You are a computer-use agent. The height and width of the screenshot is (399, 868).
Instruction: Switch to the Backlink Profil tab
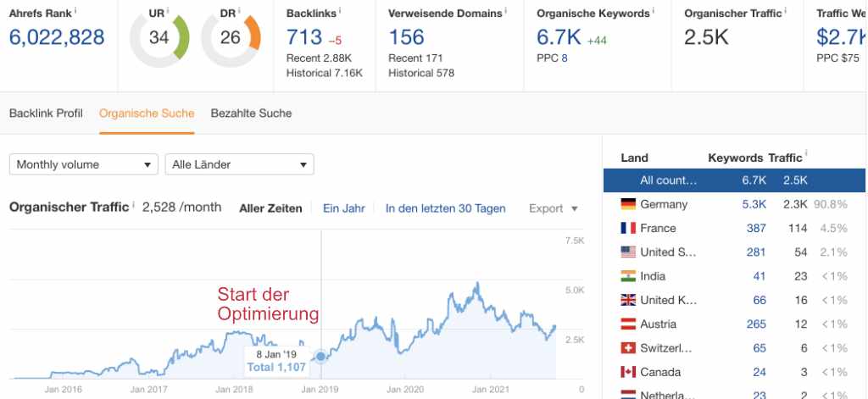point(46,114)
